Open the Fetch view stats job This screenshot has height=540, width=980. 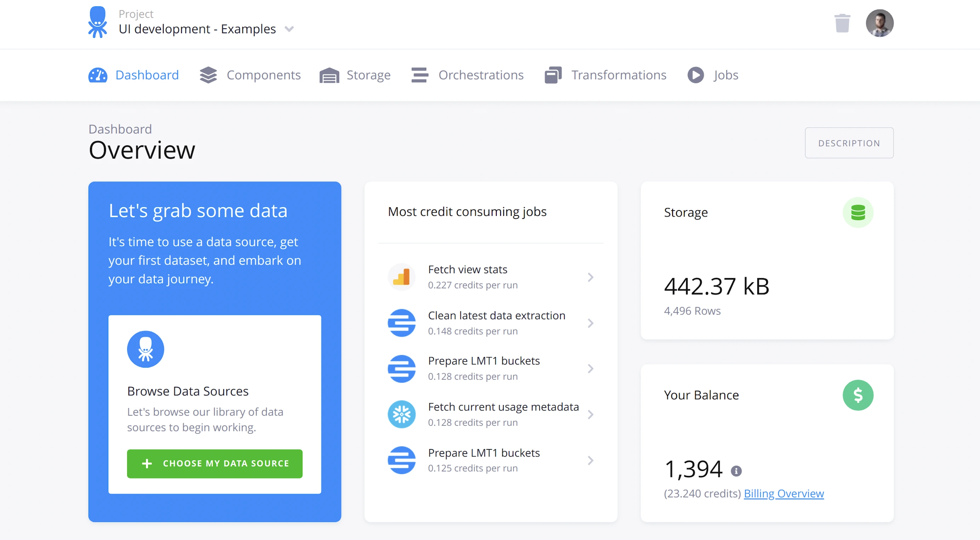pos(491,277)
